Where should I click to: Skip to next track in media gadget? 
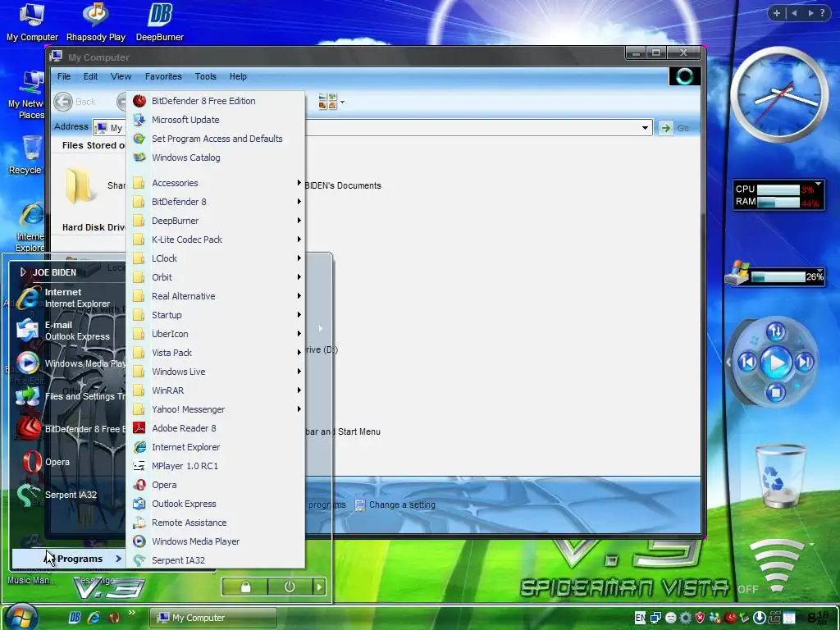[805, 363]
